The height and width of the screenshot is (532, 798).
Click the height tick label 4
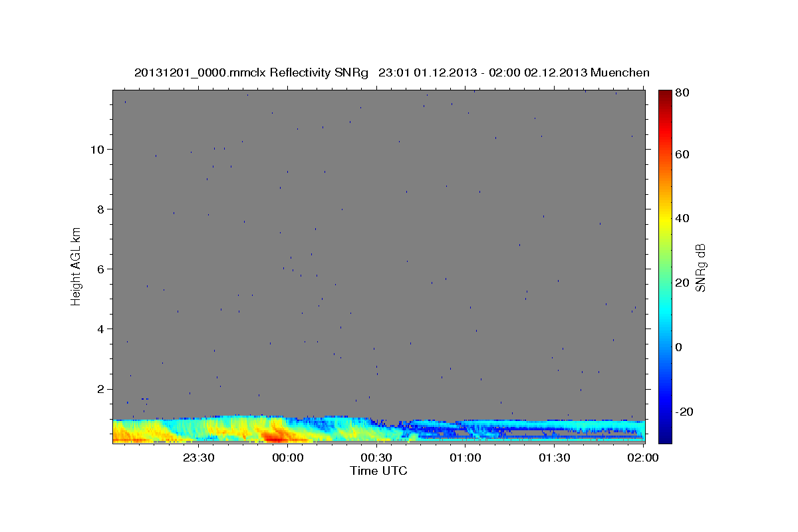[100, 329]
